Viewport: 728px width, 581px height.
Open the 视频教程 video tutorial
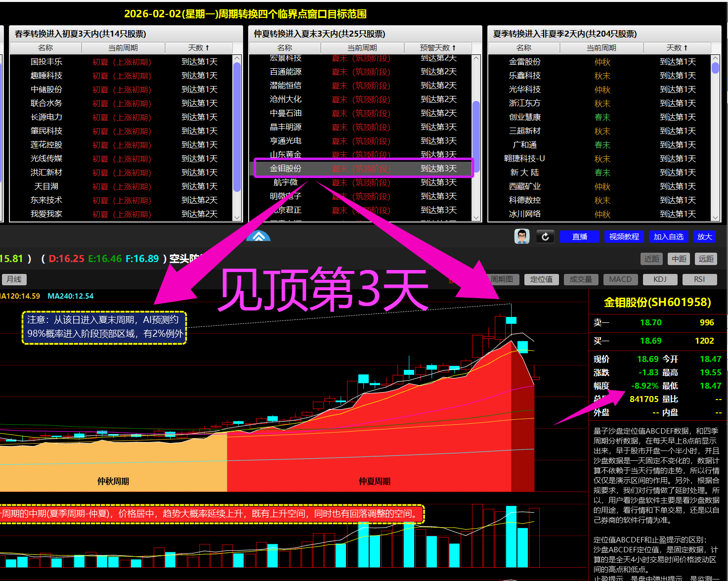[624, 237]
